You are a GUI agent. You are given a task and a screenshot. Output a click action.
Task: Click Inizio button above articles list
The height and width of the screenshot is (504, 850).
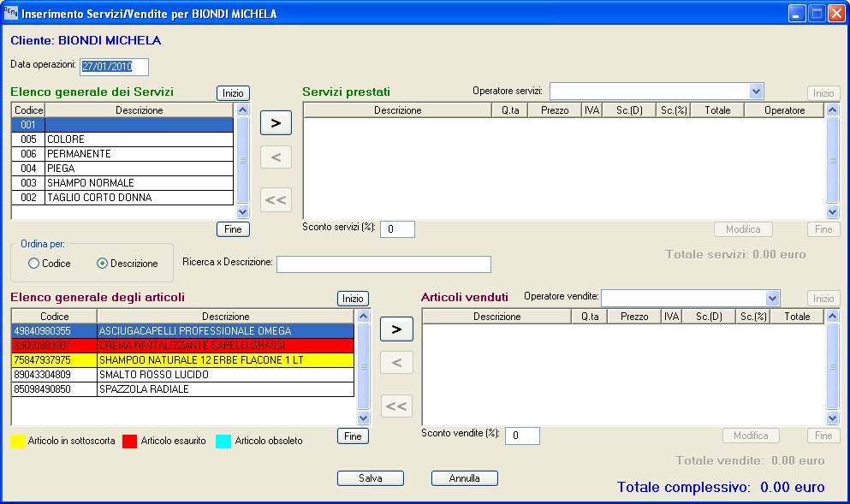353,299
